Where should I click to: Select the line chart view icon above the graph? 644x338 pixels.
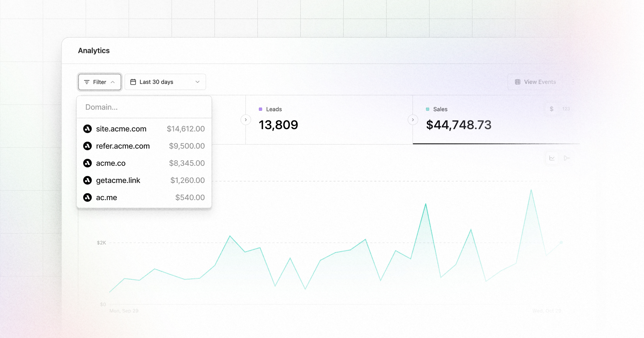tap(552, 158)
